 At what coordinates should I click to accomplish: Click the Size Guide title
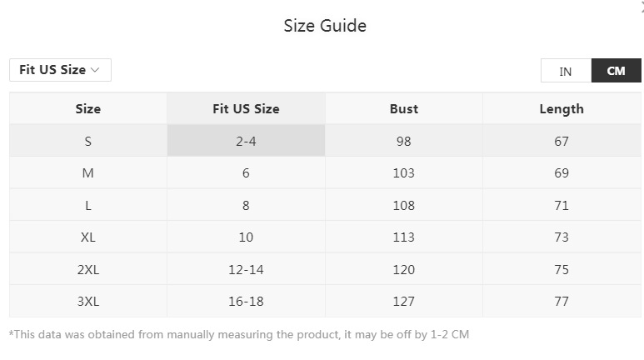click(325, 26)
